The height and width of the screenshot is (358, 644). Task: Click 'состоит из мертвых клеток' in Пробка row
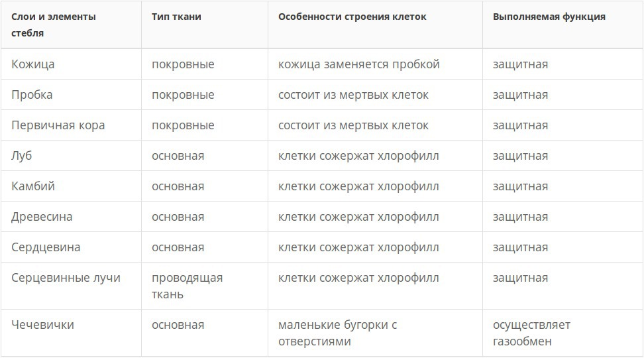point(353,95)
